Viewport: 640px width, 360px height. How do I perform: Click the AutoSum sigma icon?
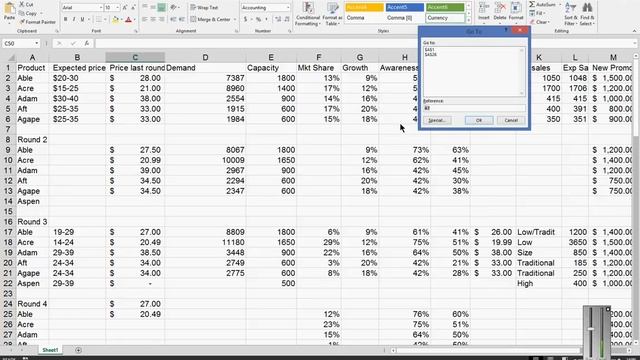point(532,4)
